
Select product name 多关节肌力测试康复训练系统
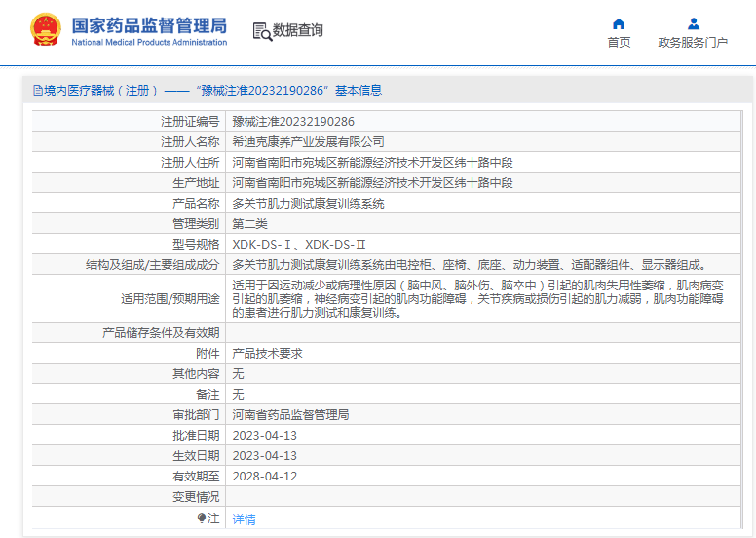point(308,204)
